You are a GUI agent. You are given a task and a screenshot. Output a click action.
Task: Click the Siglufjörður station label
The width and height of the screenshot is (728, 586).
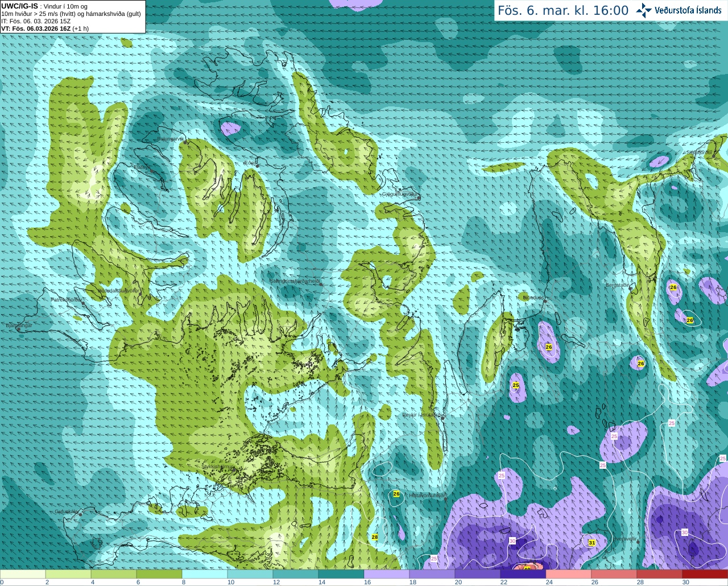699,152
